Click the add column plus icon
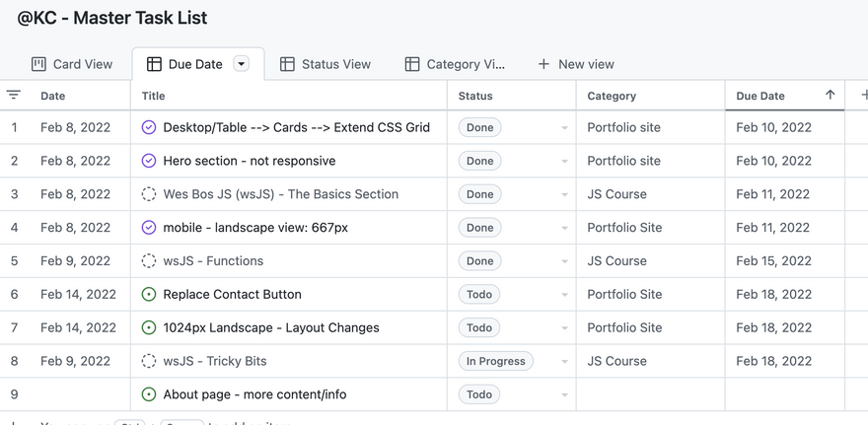Viewport: 868px width, 425px height. (x=864, y=96)
